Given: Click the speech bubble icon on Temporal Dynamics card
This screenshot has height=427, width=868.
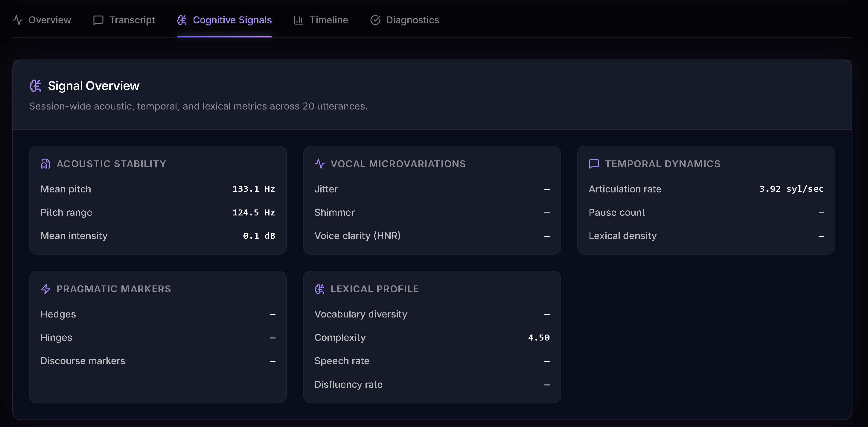Looking at the screenshot, I should 593,164.
